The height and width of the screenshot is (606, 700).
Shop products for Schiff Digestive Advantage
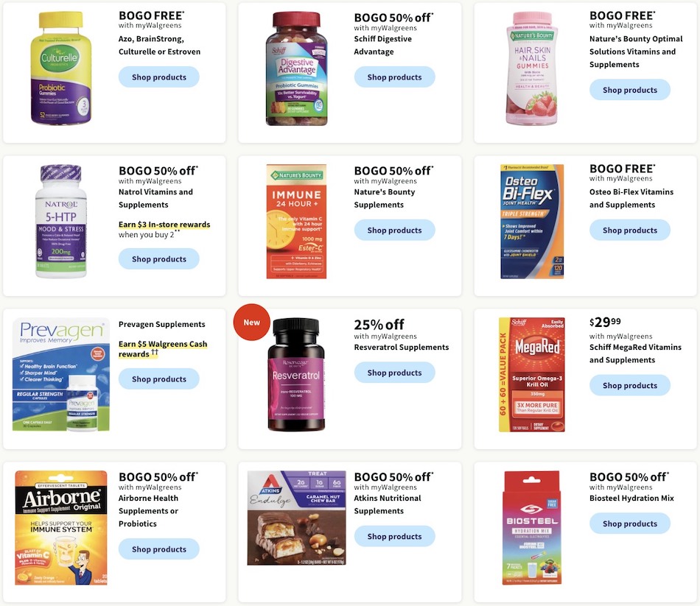pos(395,77)
